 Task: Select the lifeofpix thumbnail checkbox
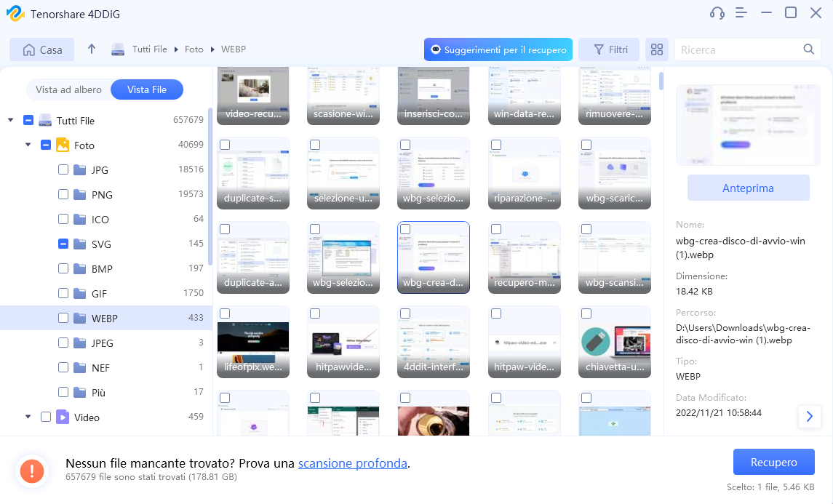pyautogui.click(x=225, y=314)
